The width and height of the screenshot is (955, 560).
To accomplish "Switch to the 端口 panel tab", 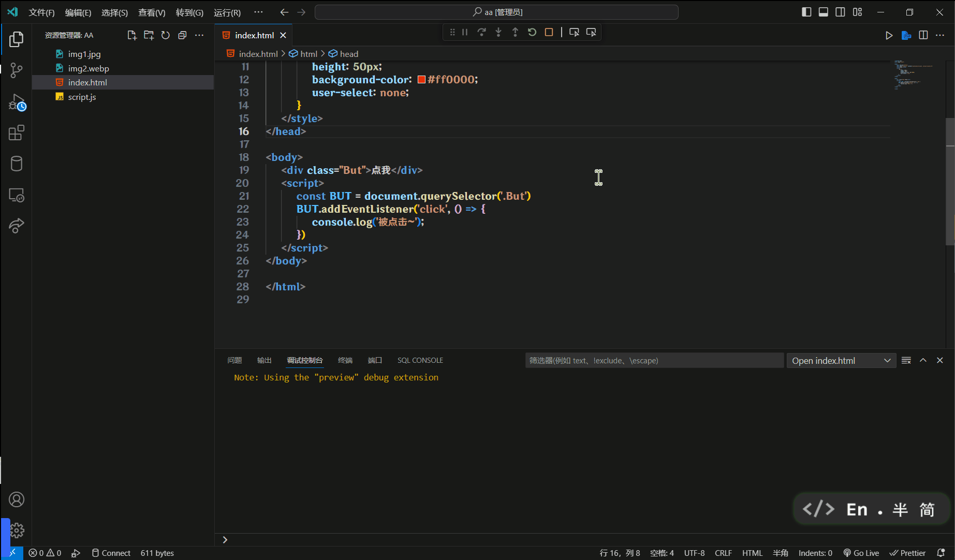I will (375, 360).
